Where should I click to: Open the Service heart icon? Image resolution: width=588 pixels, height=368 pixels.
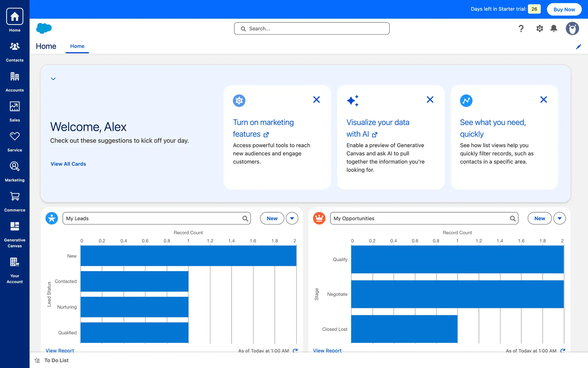(15, 141)
